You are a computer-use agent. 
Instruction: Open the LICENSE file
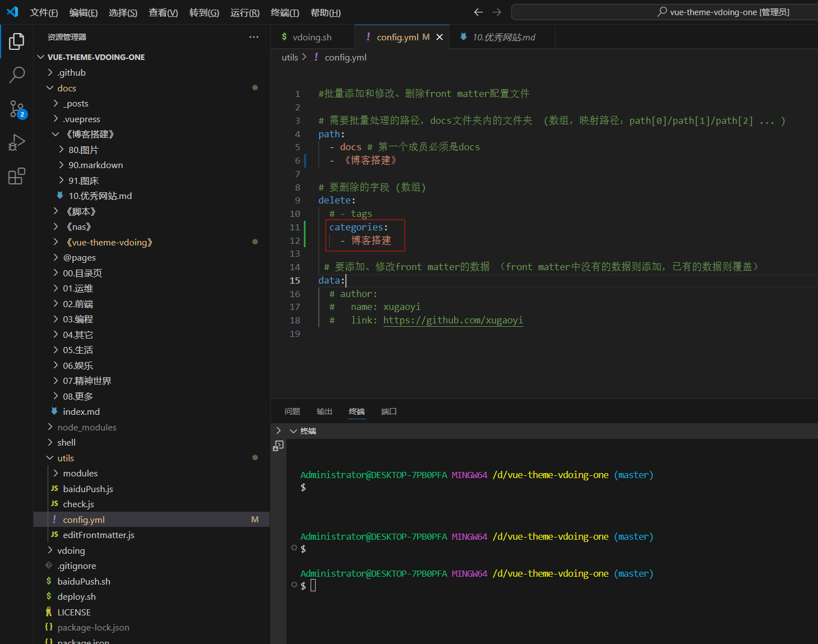tap(151, 612)
